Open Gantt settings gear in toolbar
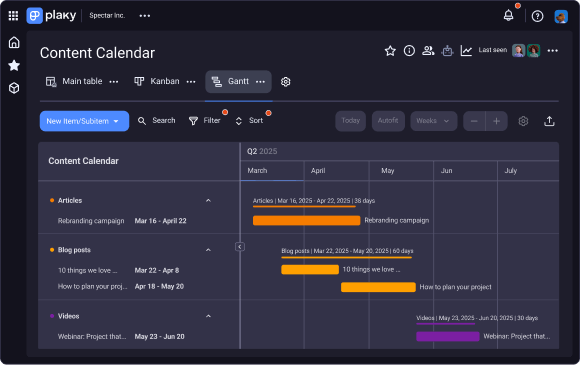 coord(523,121)
